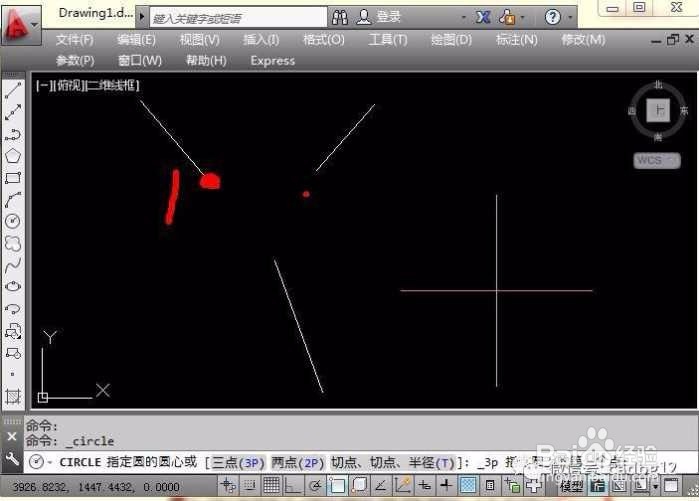Open the [-] viewport controls menu

pos(44,85)
